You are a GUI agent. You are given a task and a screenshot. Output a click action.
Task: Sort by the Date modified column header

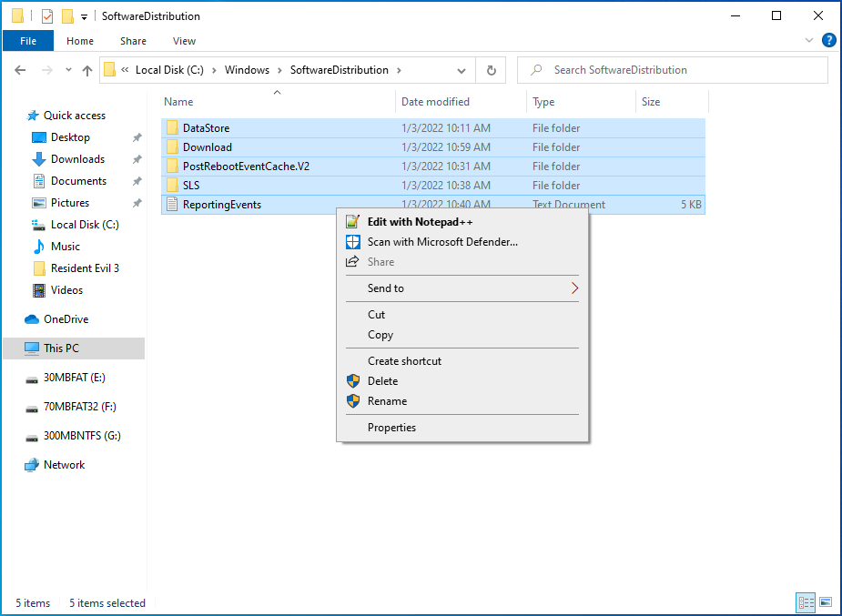click(x=436, y=102)
